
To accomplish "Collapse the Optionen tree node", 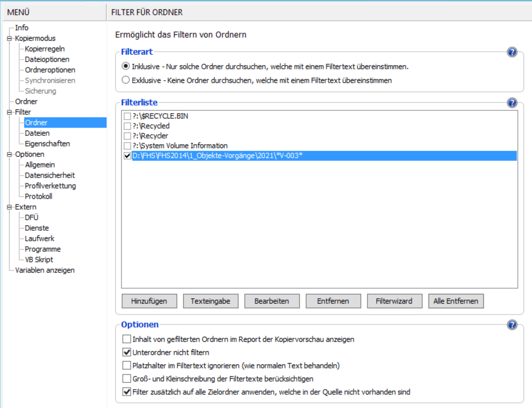I will (x=9, y=155).
